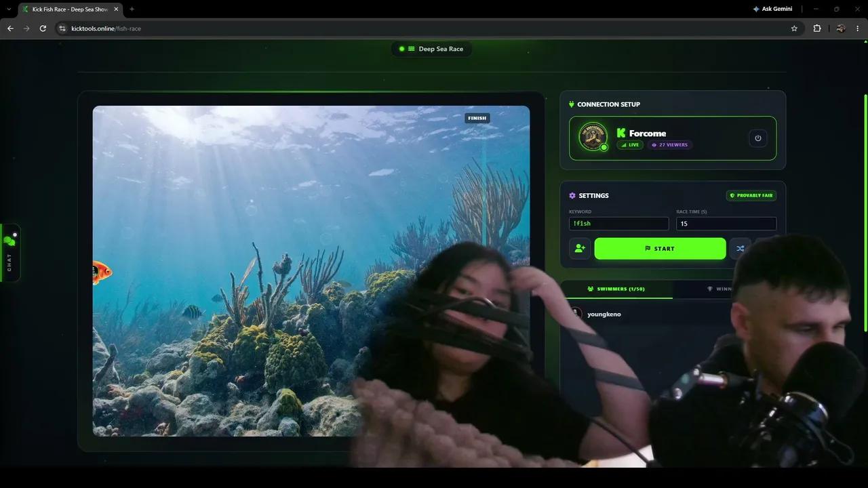The height and width of the screenshot is (488, 868).
Task: Click the Connection Setup heading
Action: (608, 104)
